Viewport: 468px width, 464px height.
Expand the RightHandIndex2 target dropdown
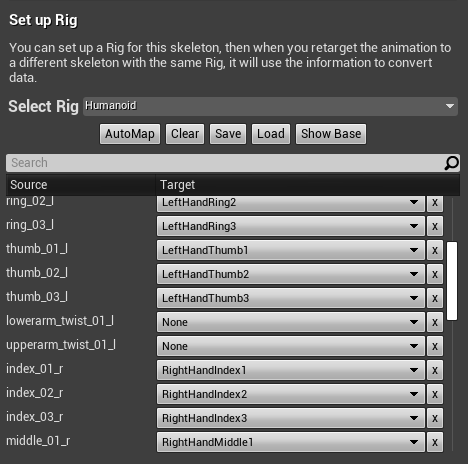(x=291, y=394)
